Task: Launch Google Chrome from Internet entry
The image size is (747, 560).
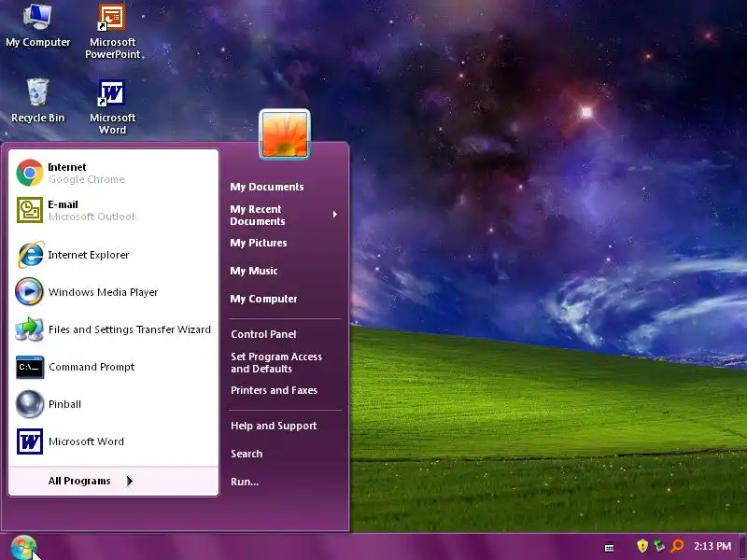Action: pos(113,173)
